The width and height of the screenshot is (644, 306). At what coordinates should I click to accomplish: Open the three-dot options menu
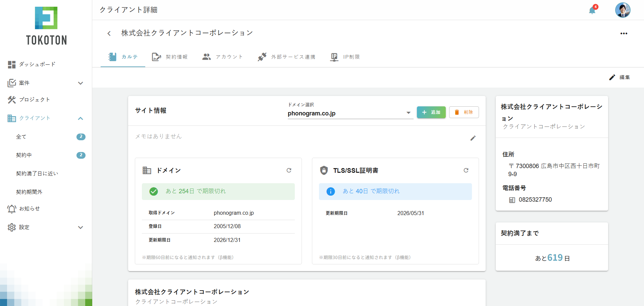[x=624, y=33]
